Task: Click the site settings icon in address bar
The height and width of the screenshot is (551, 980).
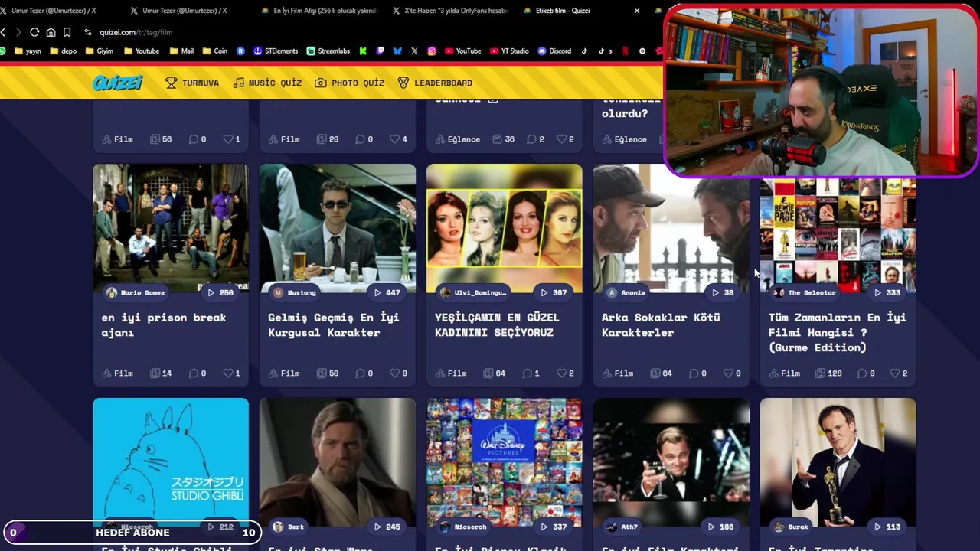Action: 88,32
